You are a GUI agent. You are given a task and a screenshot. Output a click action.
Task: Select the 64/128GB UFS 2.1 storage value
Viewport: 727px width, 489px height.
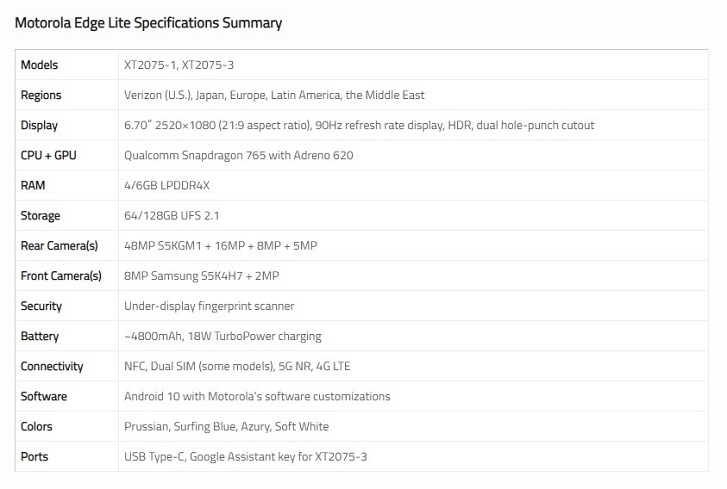tap(172, 216)
